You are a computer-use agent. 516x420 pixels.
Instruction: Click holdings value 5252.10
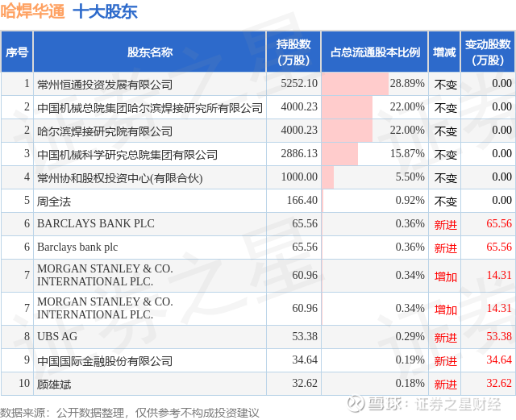pos(299,83)
